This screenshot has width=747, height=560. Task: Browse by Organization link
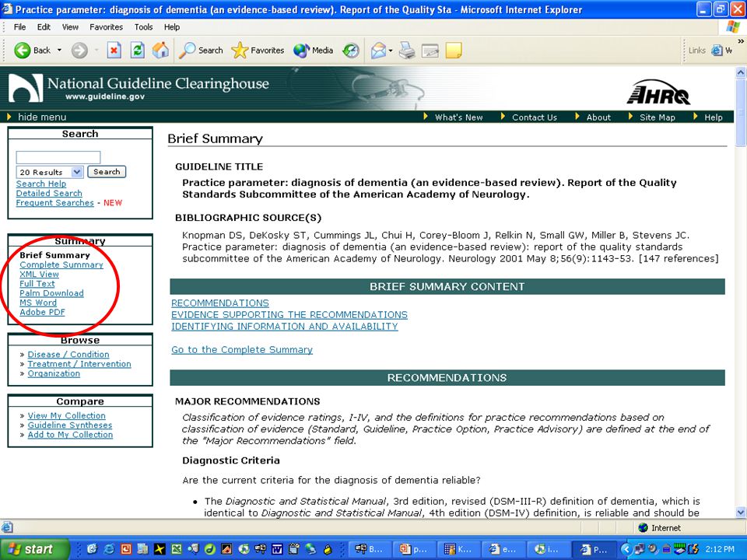[54, 373]
